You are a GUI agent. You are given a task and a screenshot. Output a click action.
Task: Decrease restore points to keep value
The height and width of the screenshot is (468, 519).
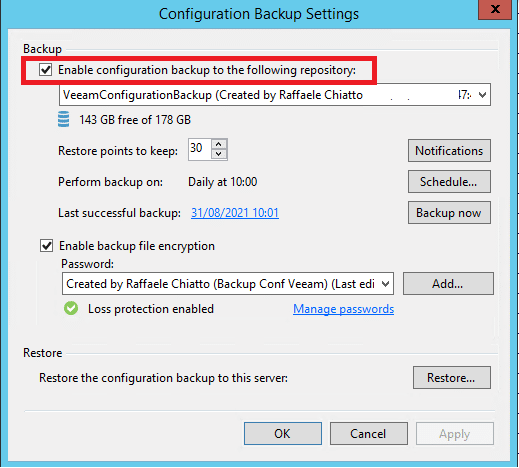pos(219,154)
